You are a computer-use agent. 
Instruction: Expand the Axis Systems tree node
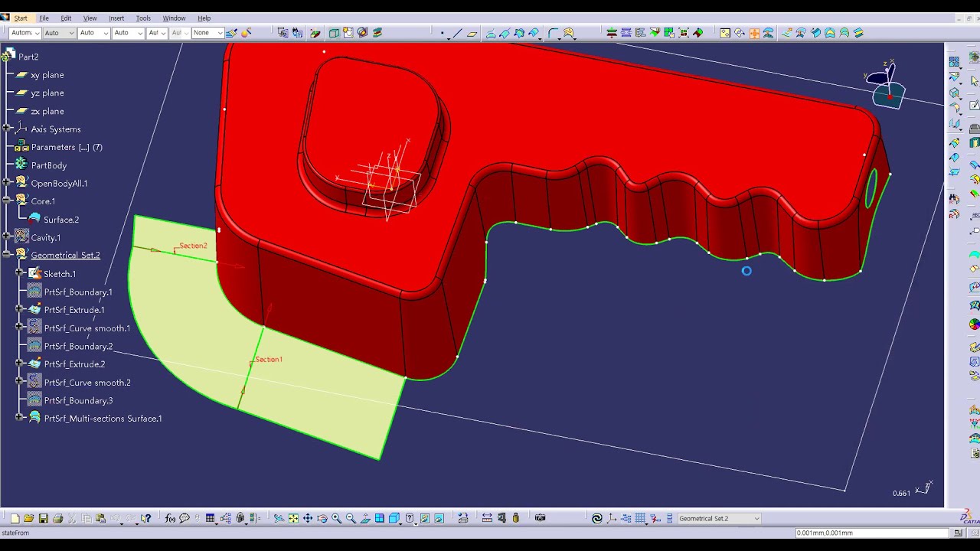[x=7, y=129]
